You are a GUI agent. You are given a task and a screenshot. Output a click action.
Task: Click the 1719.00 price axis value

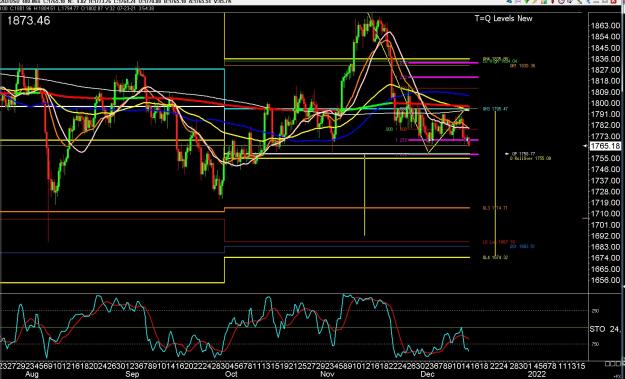pyautogui.click(x=605, y=203)
